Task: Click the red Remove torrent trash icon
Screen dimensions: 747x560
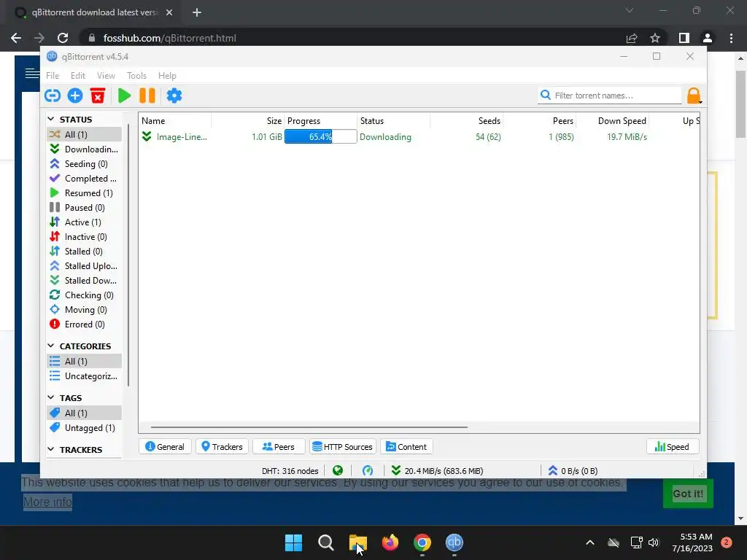Action: tap(98, 96)
